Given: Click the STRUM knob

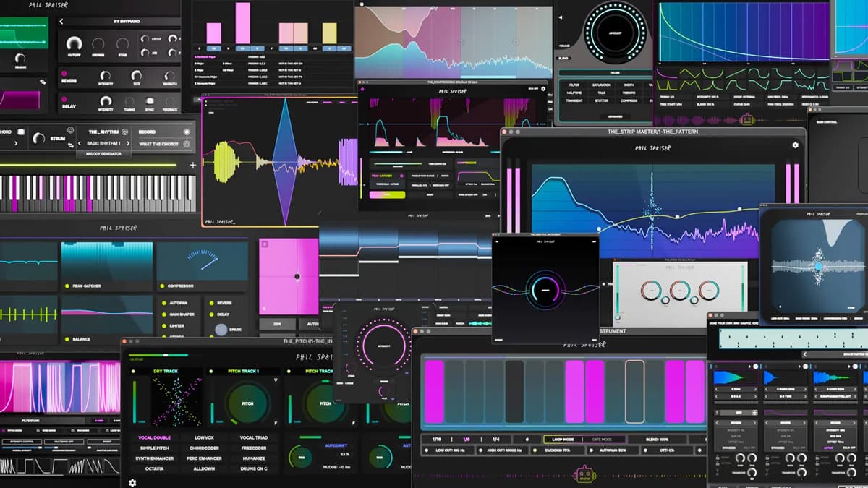Looking at the screenshot, I should click(x=38, y=137).
